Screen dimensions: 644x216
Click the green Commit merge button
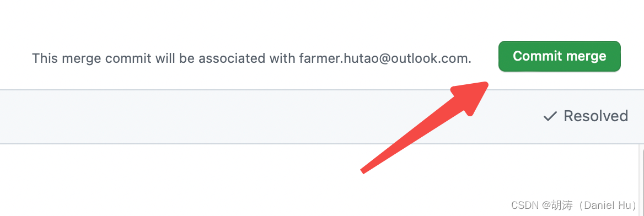coord(560,56)
